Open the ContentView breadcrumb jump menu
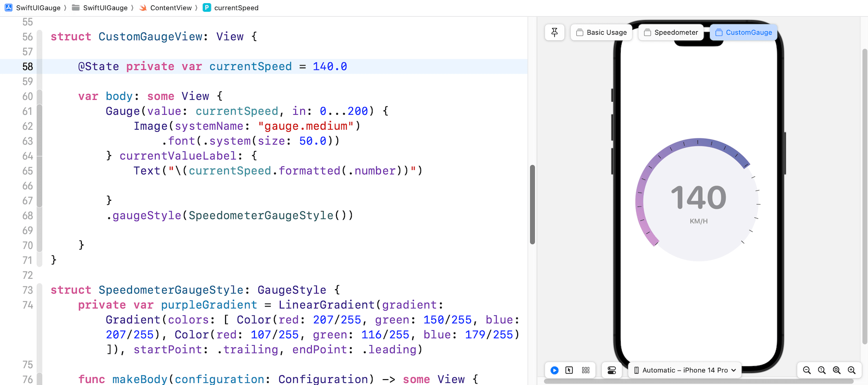Viewport: 868px width, 385px height. tap(171, 8)
